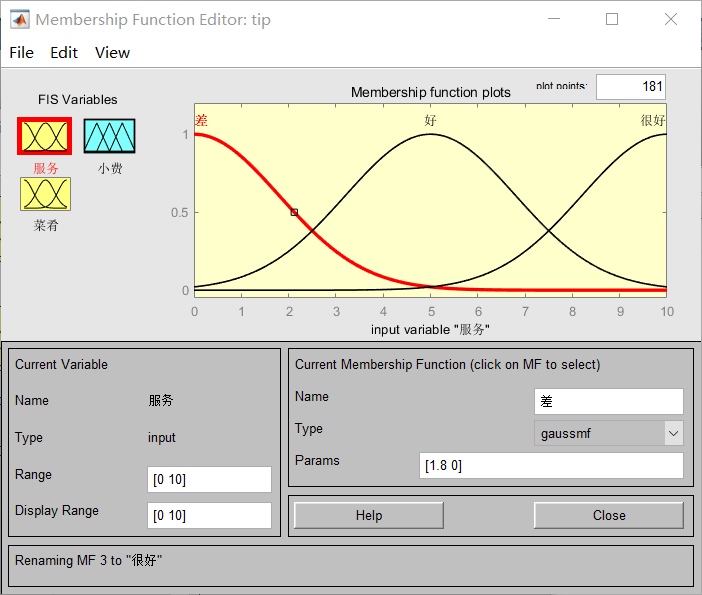Click the square handle on red curve

point(294,212)
